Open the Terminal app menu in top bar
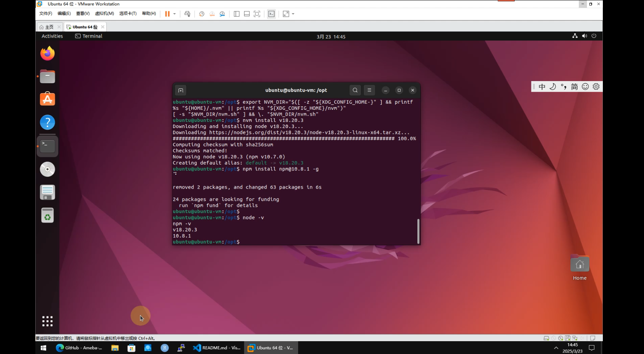Screen dimensions: 644x354 [89, 36]
